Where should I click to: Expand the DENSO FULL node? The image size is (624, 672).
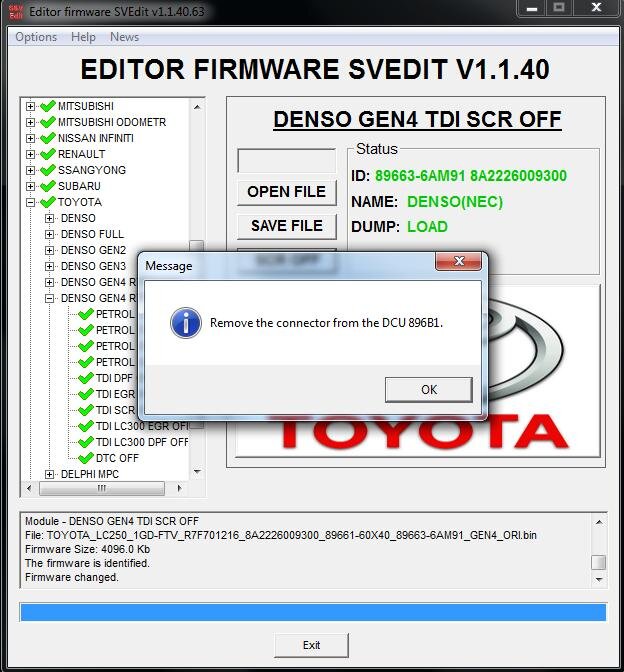pos(49,234)
